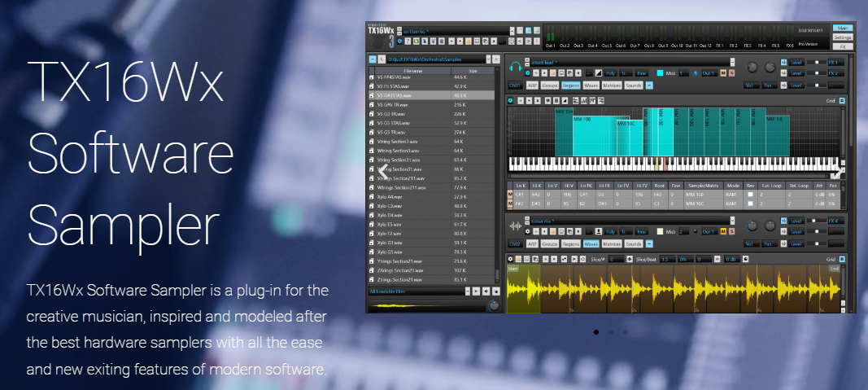Open the Out 1 output selector in attack lead
The image size is (868, 390).
click(709, 73)
